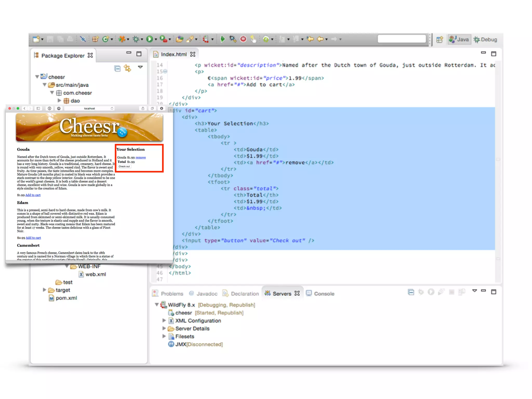Switch to the Java perspective

click(459, 39)
